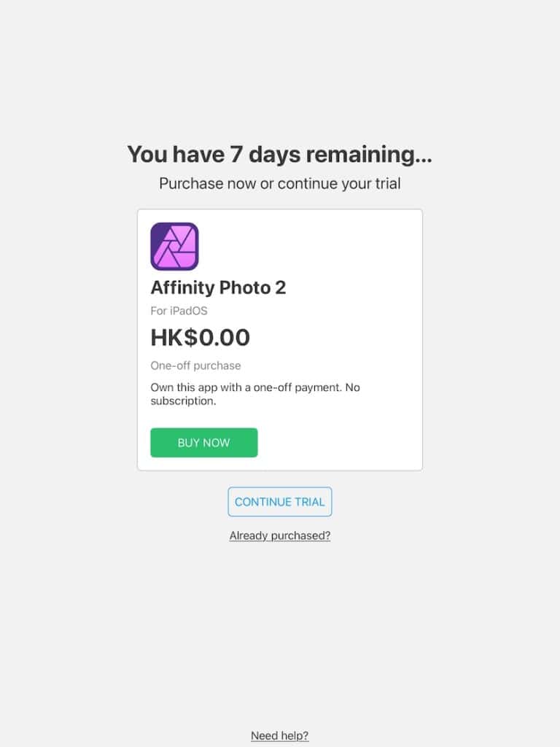The image size is (560, 747).
Task: Choose CONTINUE TRIAL to keep using the trial
Action: (280, 502)
